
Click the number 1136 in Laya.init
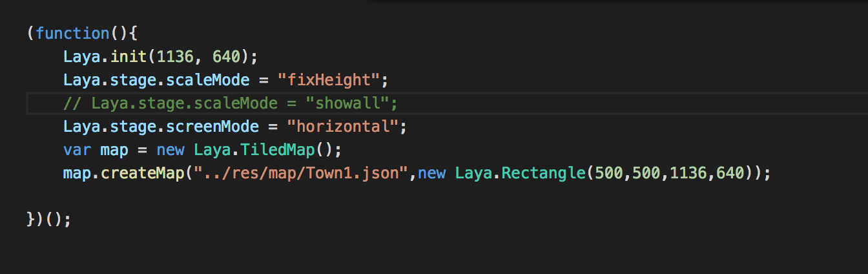175,57
